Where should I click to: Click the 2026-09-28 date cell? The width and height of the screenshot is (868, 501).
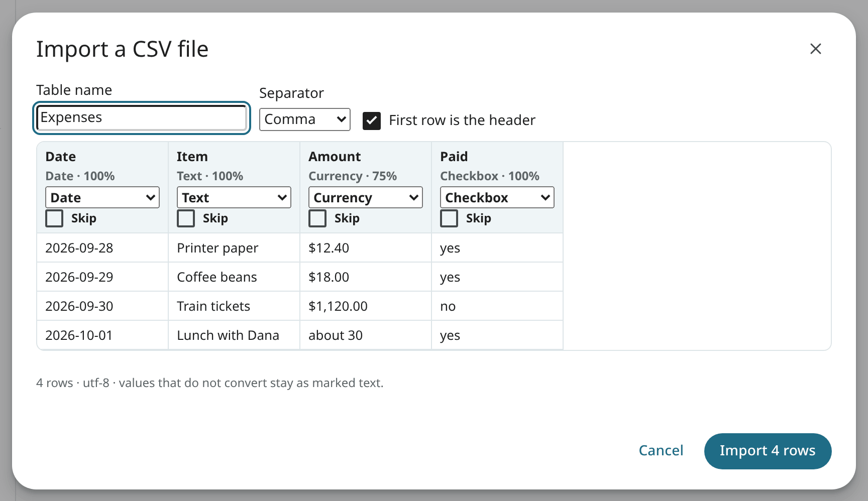coord(102,248)
